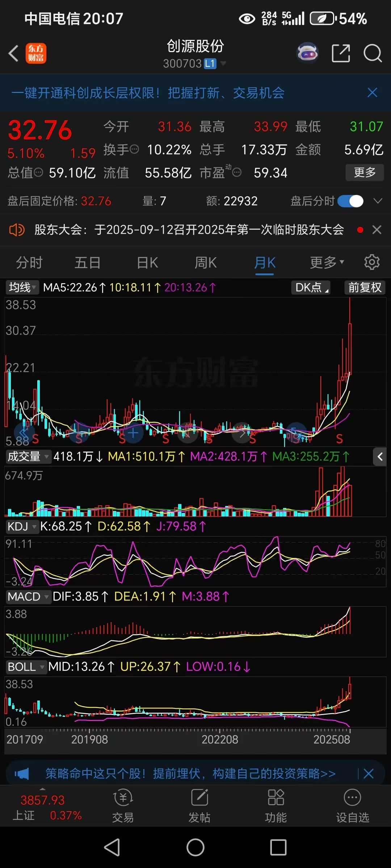
Task: Switch to the 日K tab
Action: pos(147,263)
